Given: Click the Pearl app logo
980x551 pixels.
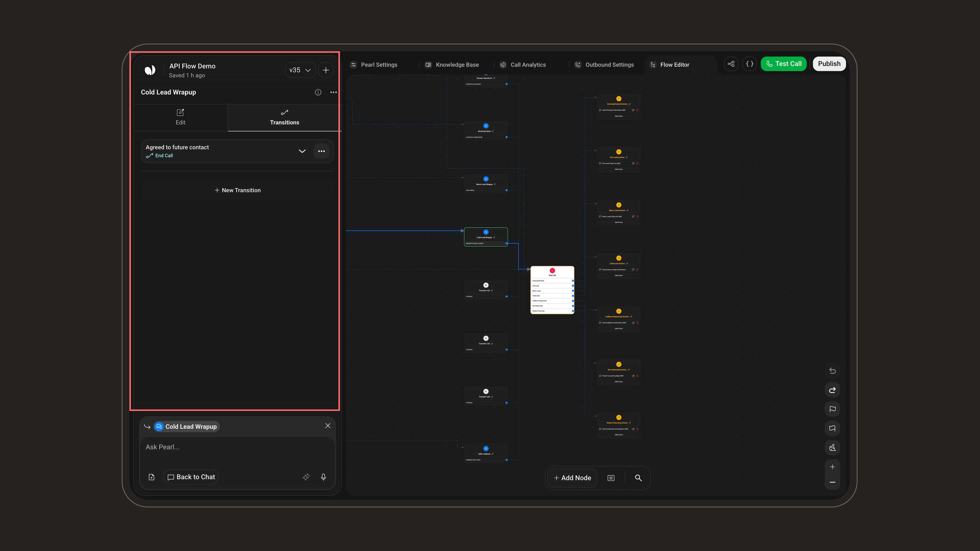Looking at the screenshot, I should [x=150, y=70].
